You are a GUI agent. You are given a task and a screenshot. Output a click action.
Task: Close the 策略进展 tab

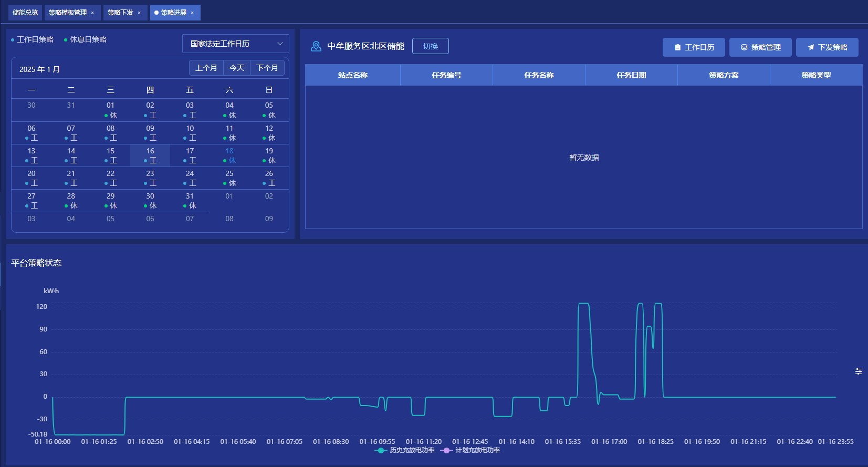pyautogui.click(x=192, y=13)
